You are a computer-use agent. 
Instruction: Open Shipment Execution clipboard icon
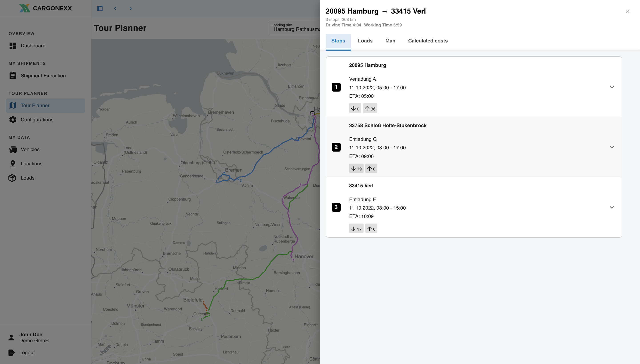tap(13, 76)
